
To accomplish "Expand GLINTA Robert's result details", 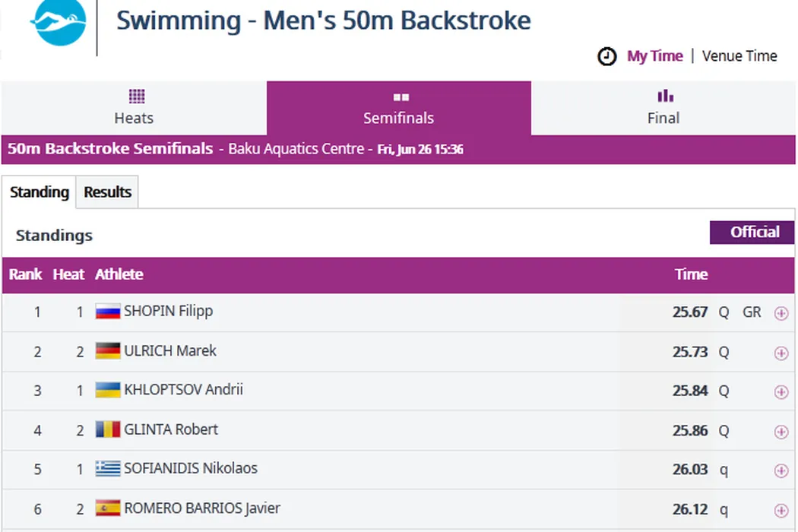I will 781,432.
